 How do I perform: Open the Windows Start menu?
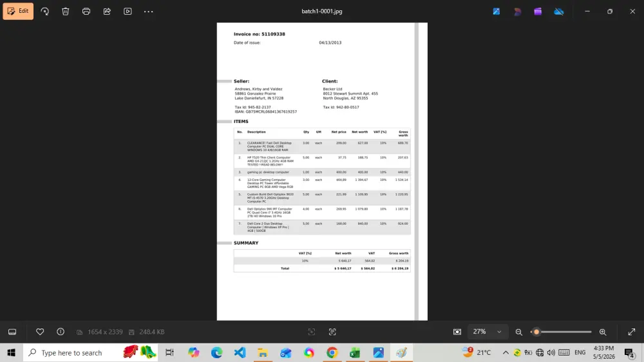(x=11, y=352)
